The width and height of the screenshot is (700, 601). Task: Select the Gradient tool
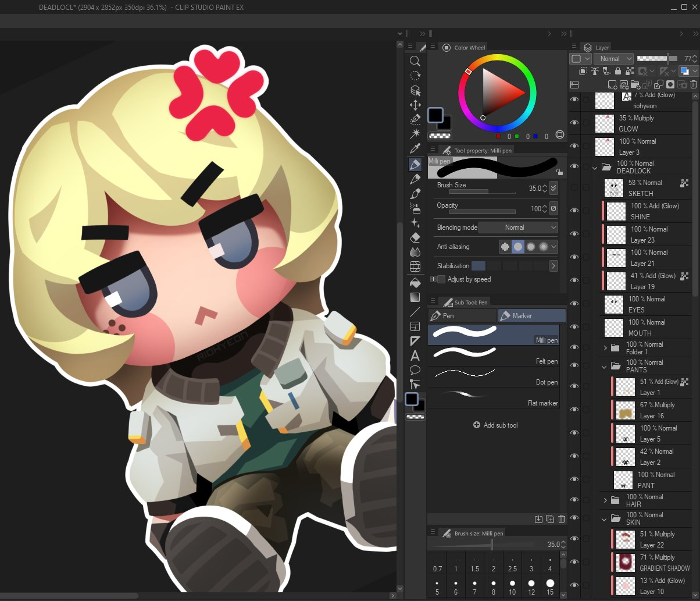[415, 297]
